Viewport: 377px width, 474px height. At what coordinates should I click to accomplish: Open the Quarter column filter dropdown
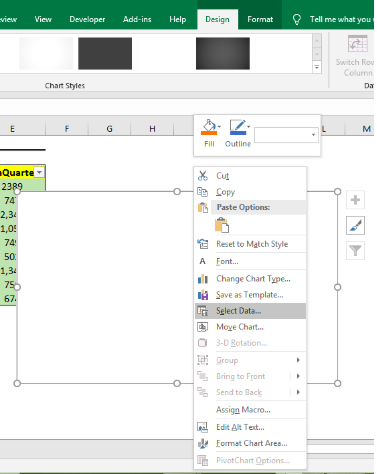[x=39, y=172]
